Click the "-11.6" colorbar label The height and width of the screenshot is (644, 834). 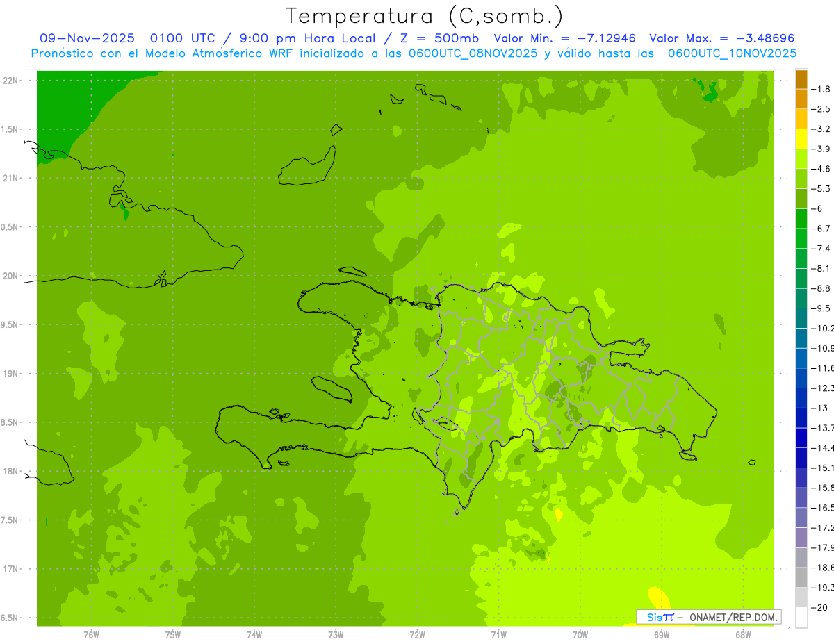coord(822,368)
